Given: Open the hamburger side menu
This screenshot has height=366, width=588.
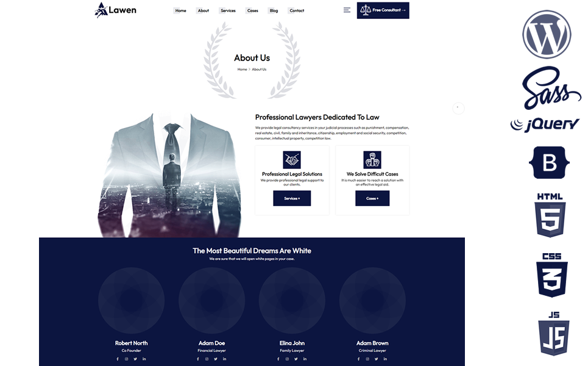Looking at the screenshot, I should pos(347,10).
